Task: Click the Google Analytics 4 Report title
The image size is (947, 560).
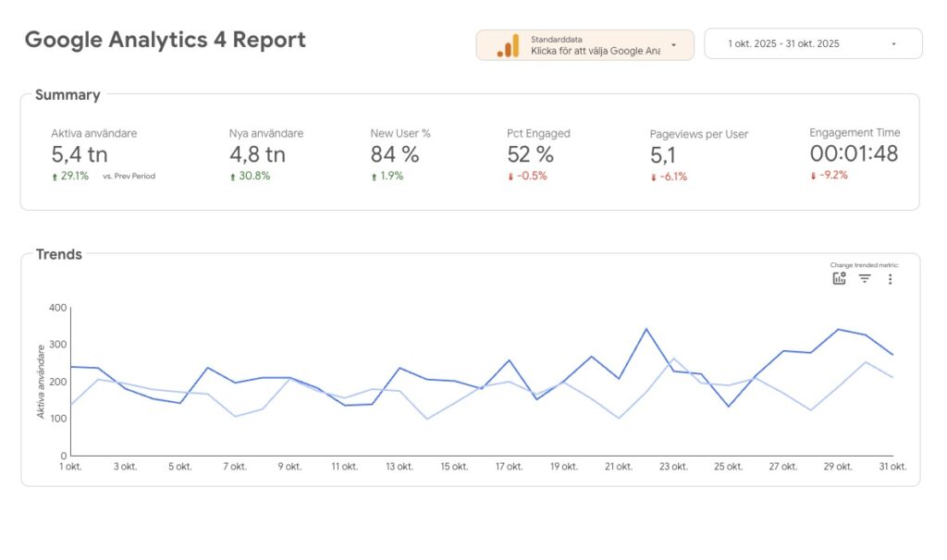Action: (165, 40)
